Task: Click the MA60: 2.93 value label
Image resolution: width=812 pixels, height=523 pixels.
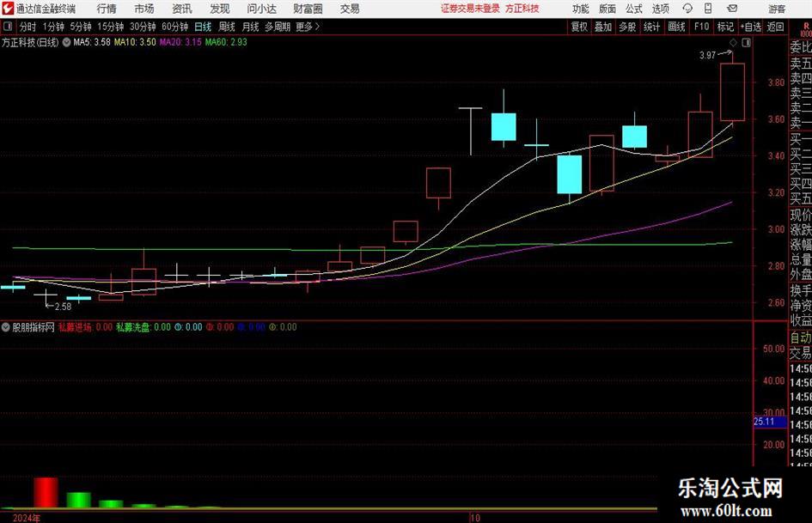Action: click(x=226, y=42)
